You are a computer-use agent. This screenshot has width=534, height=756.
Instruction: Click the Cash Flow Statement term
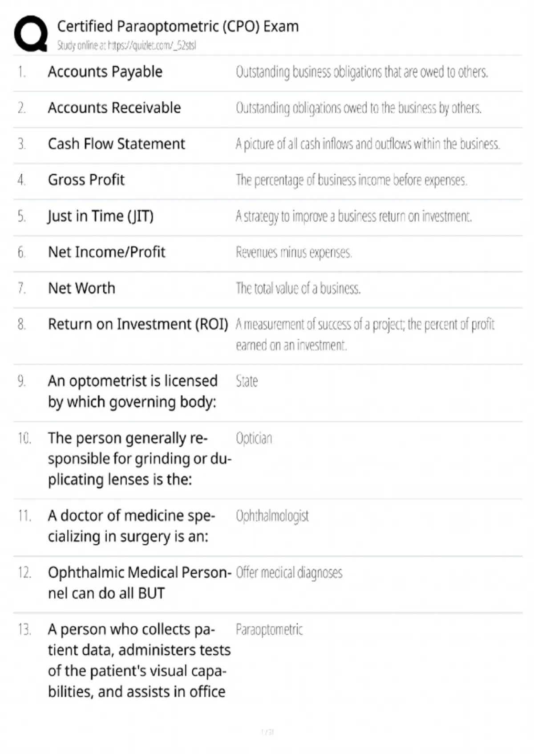click(117, 144)
